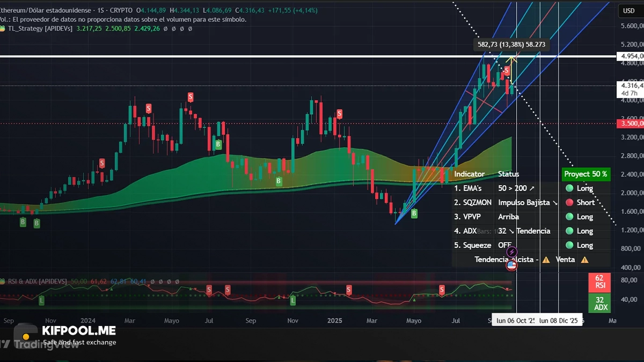Click the red S signal at the chart's highest candles
644x362 pixels.
tap(506, 70)
